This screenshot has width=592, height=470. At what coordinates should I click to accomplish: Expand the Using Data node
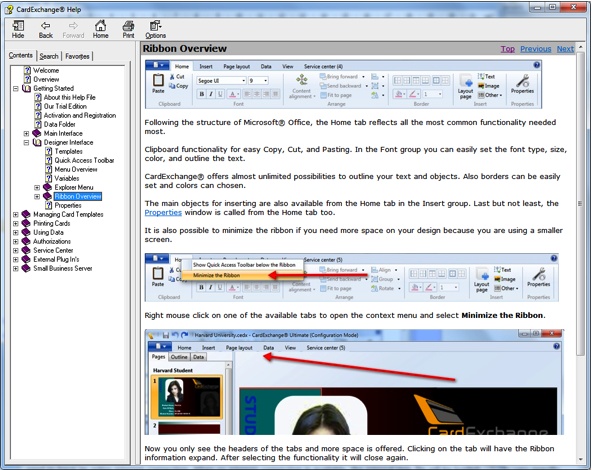pos(15,233)
